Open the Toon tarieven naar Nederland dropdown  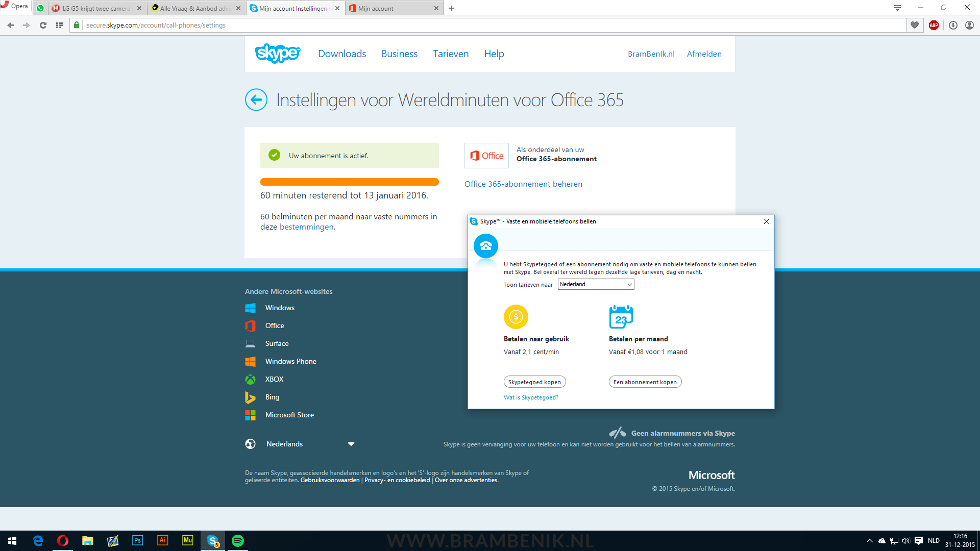pos(596,284)
